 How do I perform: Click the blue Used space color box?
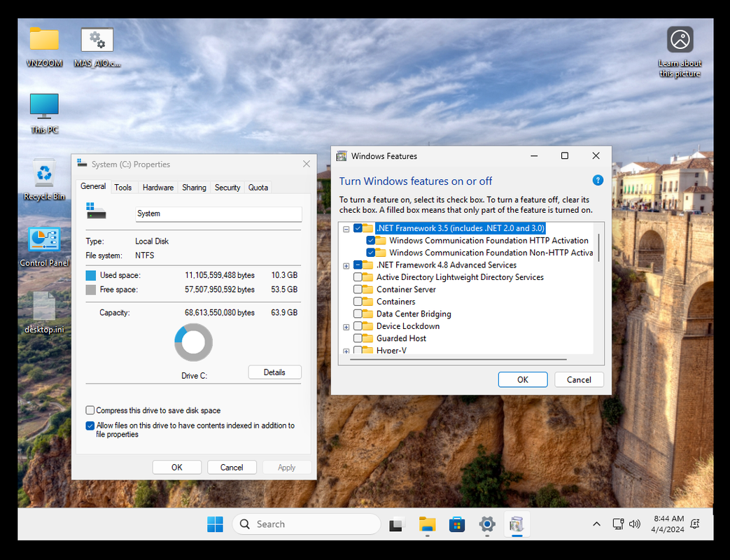pos(91,275)
